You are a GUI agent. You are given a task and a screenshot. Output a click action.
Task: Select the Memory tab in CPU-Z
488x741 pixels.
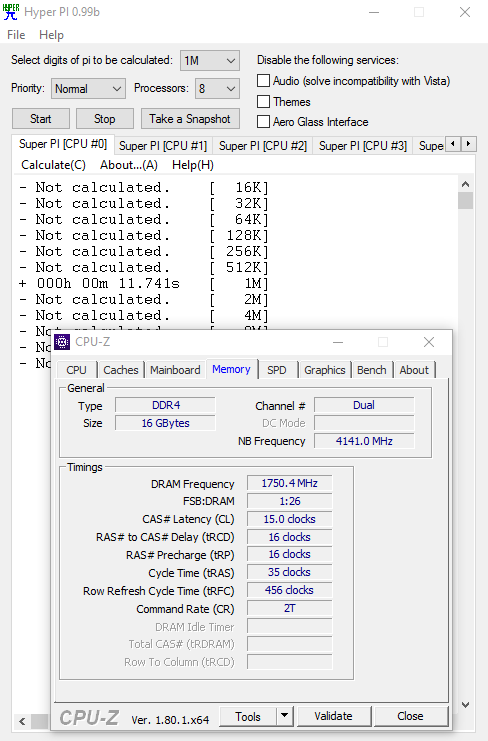231,369
